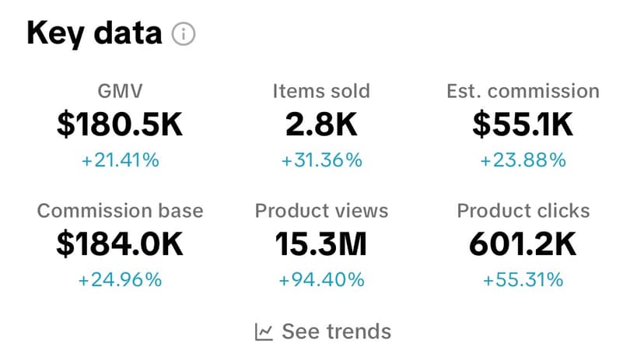Select the Commission base label

tap(120, 211)
